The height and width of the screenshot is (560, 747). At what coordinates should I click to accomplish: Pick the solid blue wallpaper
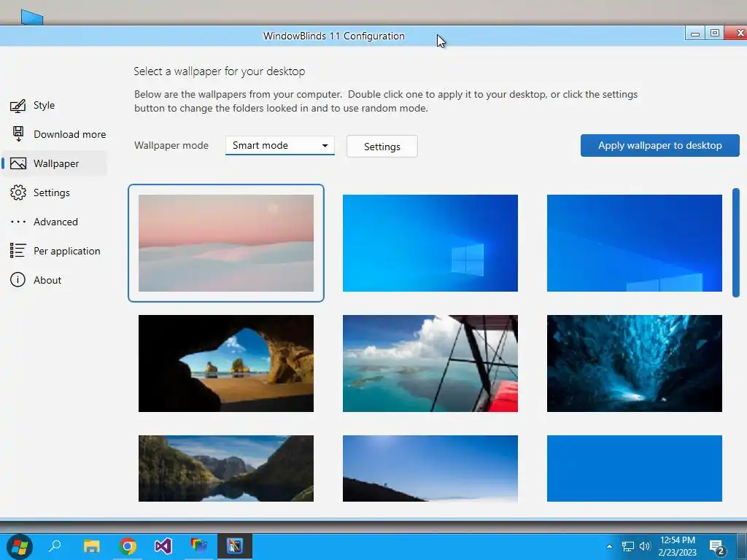tap(634, 468)
